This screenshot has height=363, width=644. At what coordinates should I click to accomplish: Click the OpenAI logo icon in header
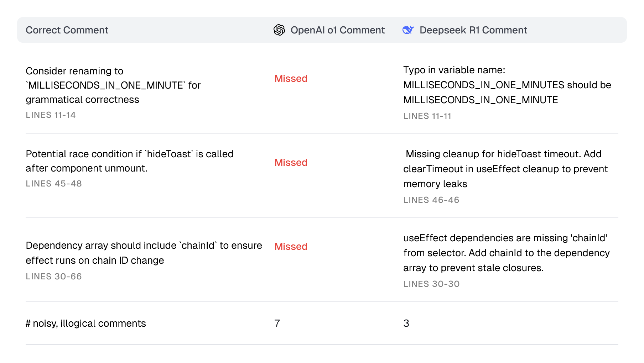coord(279,30)
